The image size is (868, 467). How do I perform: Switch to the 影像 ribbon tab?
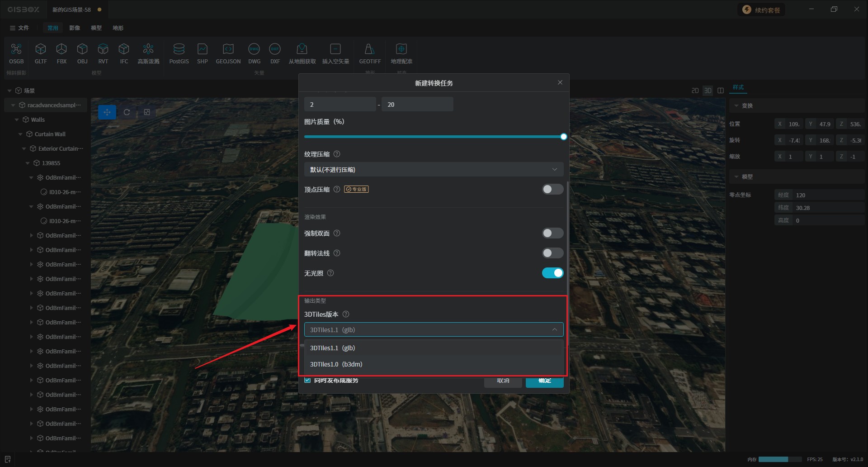[x=75, y=28]
